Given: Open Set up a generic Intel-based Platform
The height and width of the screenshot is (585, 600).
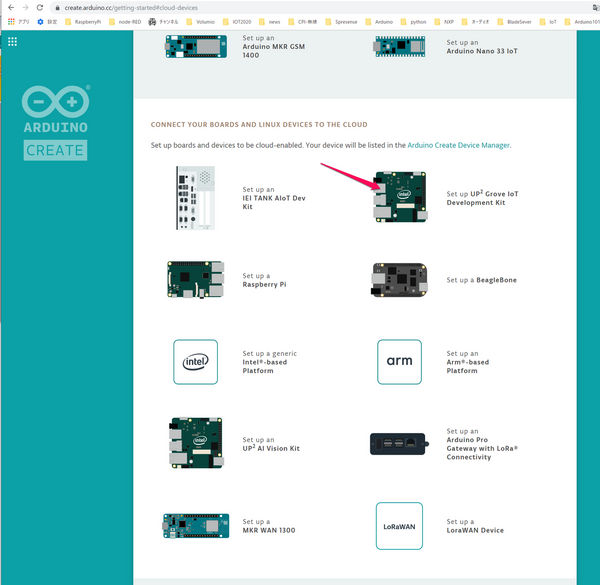Looking at the screenshot, I should (269, 362).
